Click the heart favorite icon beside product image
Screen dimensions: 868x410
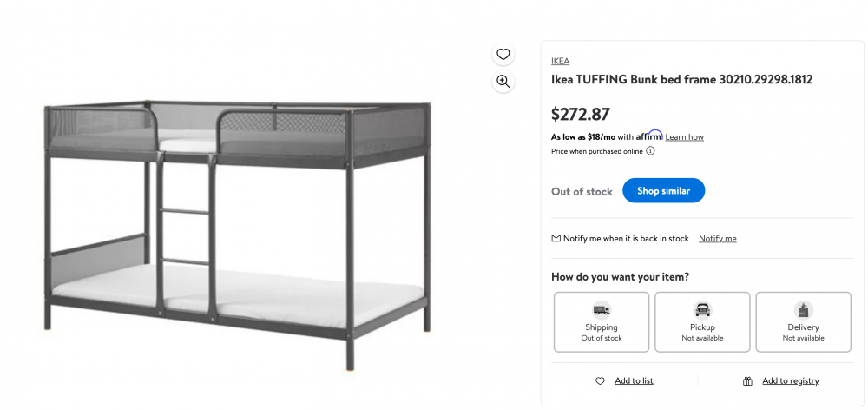[x=503, y=55]
